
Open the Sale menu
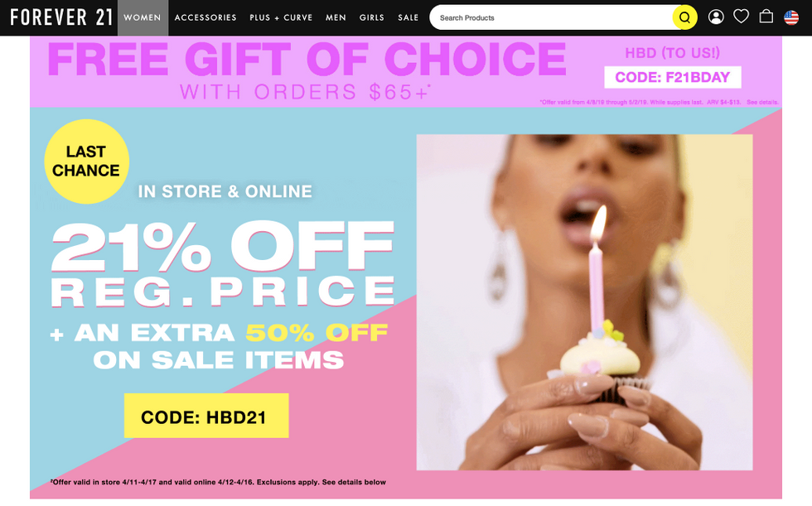pyautogui.click(x=408, y=17)
